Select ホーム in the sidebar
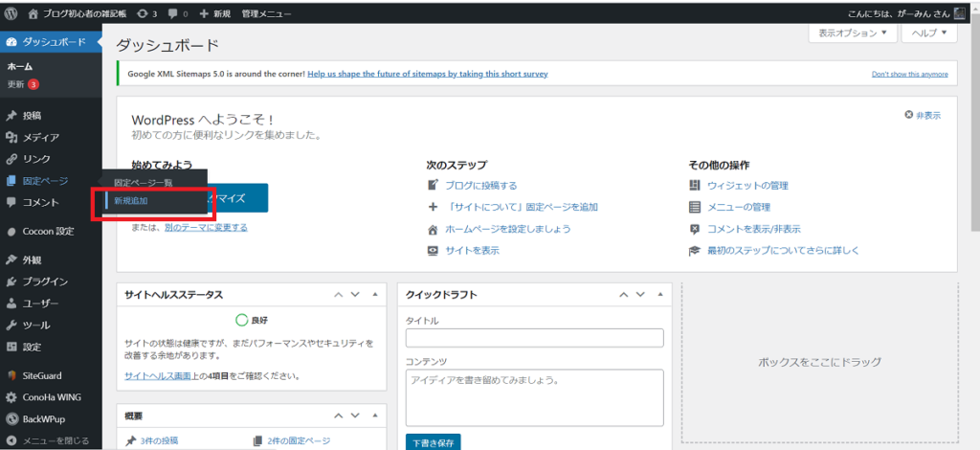Screen dimensions: 980x450 (20, 66)
